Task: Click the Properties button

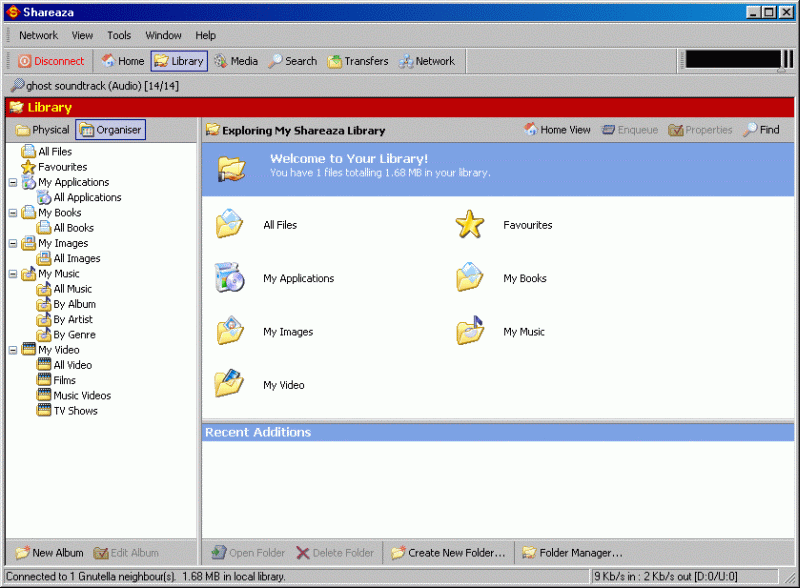Action: click(700, 130)
